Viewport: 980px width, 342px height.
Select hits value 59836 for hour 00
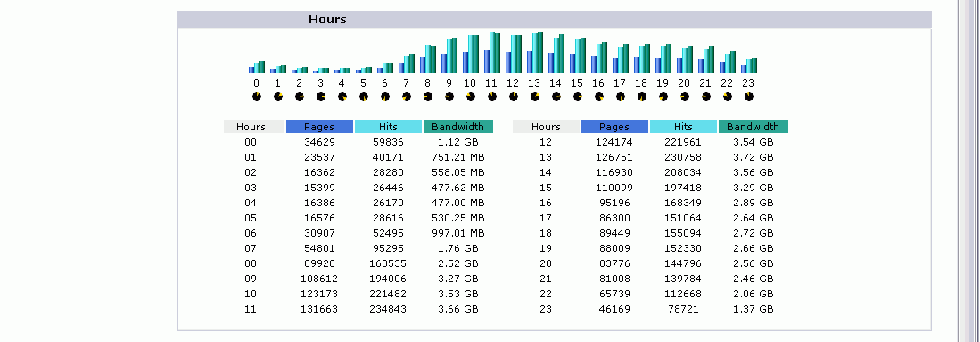pyautogui.click(x=388, y=142)
